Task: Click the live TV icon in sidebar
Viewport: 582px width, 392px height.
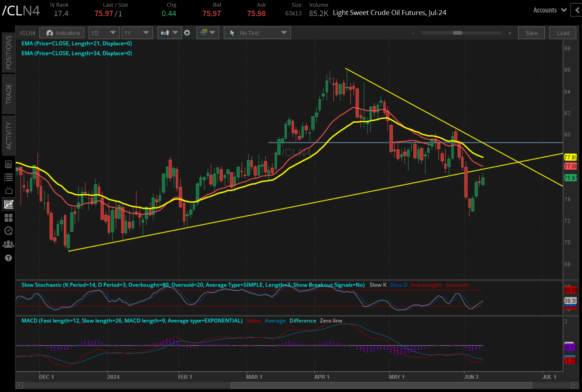Action: 8,190
